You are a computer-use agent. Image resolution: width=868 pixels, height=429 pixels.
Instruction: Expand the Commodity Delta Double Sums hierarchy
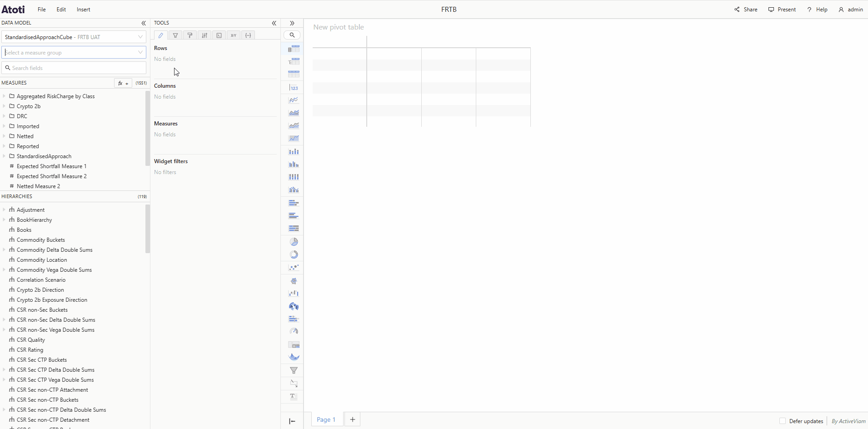click(x=4, y=249)
